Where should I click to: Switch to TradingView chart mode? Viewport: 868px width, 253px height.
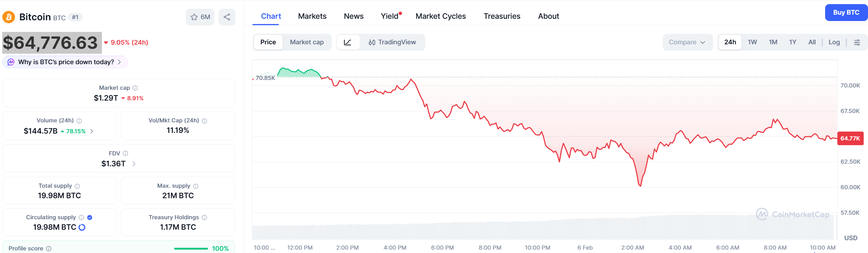(392, 42)
